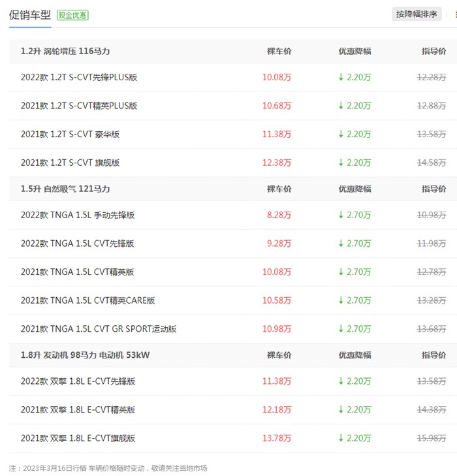This screenshot has width=457, height=476.
Task: Click the 1.5升 自然吸气 121马力 group header
Action: (65, 189)
